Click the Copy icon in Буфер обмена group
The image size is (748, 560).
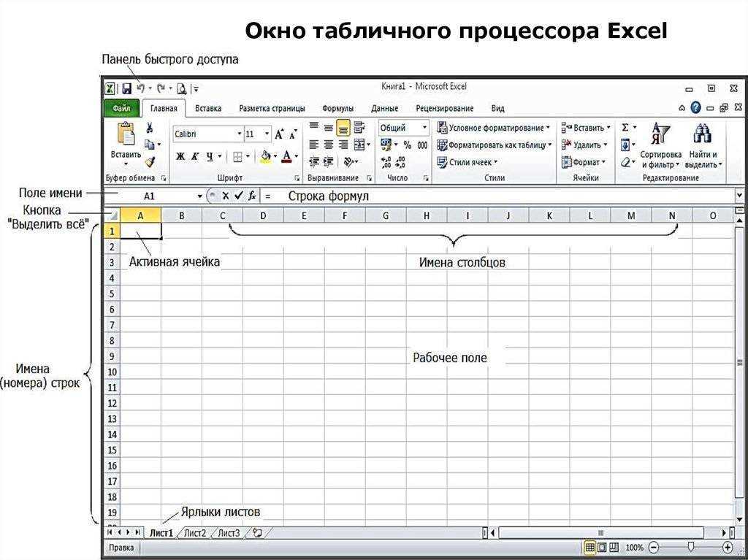click(x=149, y=144)
